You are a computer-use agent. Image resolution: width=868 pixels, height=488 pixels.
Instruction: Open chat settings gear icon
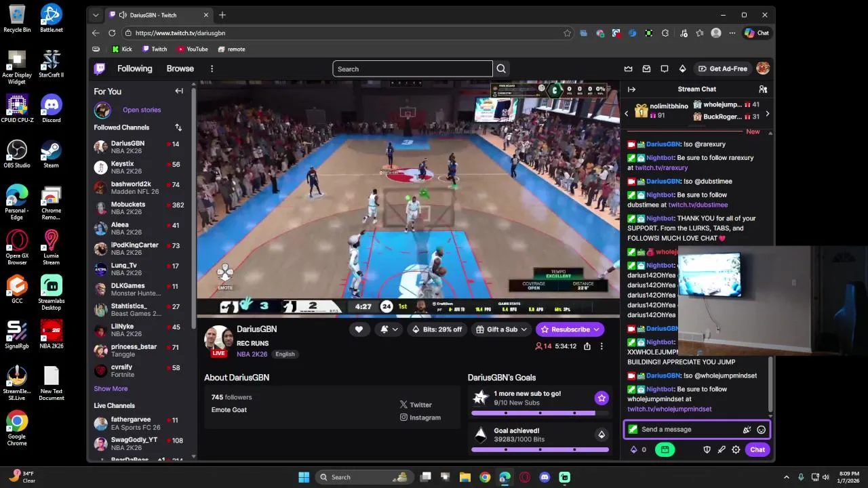pos(736,449)
